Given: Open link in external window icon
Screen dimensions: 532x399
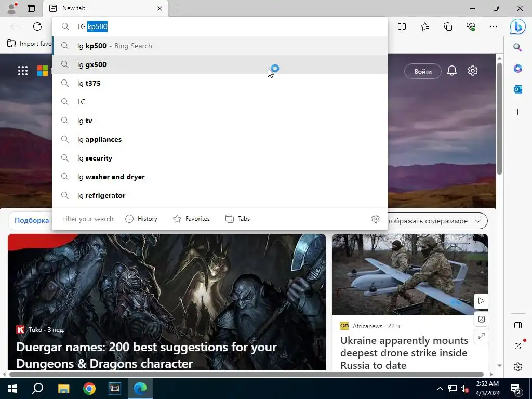Looking at the screenshot, I should [x=518, y=346].
